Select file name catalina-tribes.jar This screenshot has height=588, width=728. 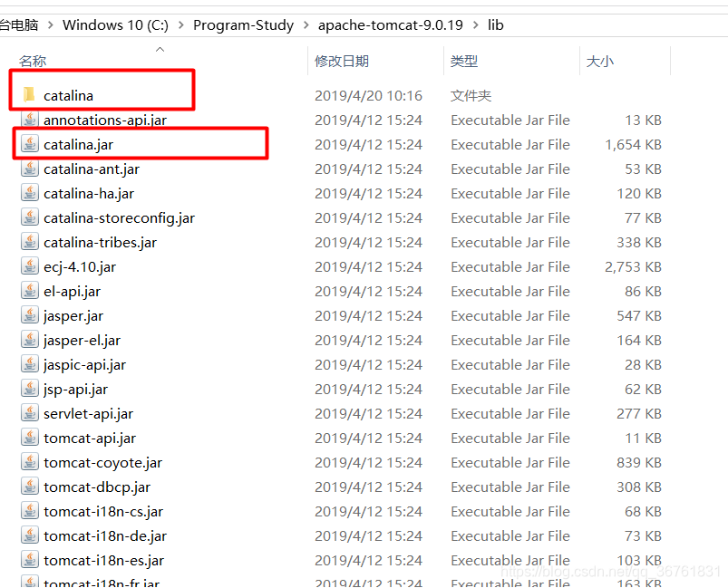(x=100, y=243)
